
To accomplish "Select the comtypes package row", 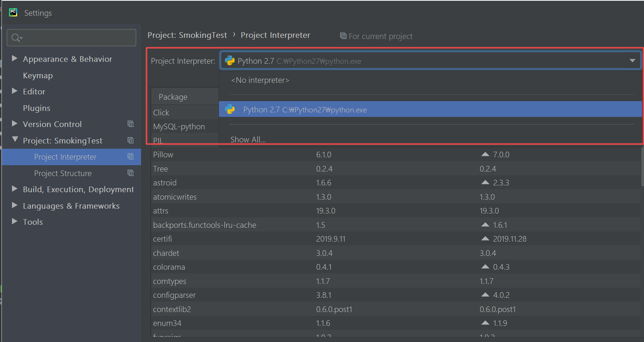I will (396, 281).
